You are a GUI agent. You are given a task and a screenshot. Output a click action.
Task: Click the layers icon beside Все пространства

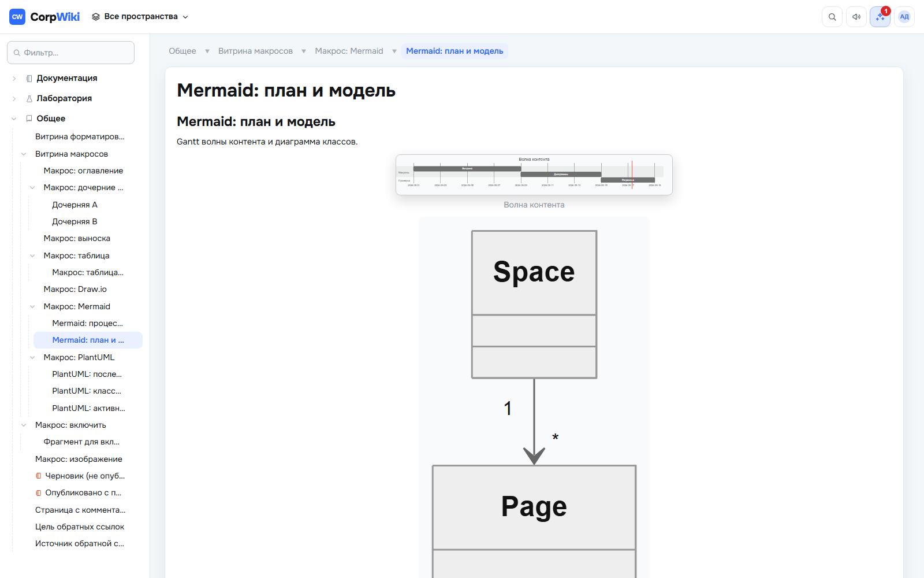pyautogui.click(x=96, y=17)
